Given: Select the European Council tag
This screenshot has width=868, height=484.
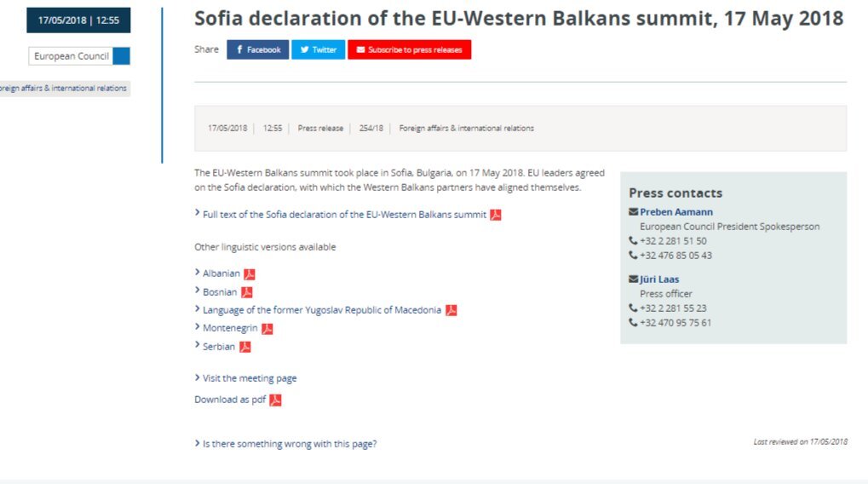Looking at the screenshot, I should [71, 56].
